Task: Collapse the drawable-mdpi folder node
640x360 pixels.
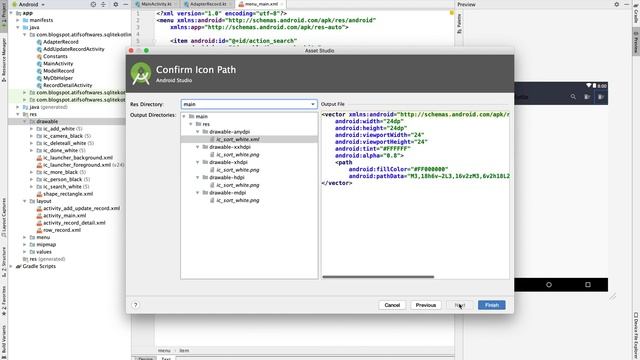Action: coord(198,193)
